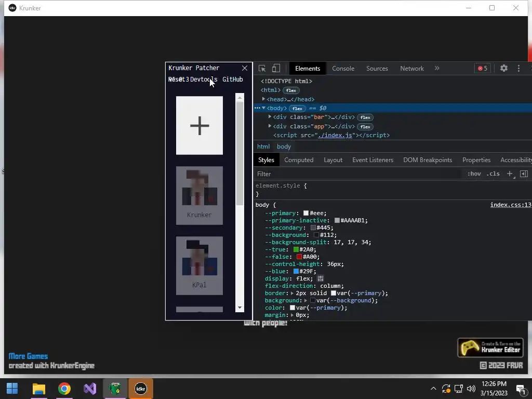Screen dimensions: 532x399
Task: Expand the div class bar node
Action: pyautogui.click(x=270, y=117)
